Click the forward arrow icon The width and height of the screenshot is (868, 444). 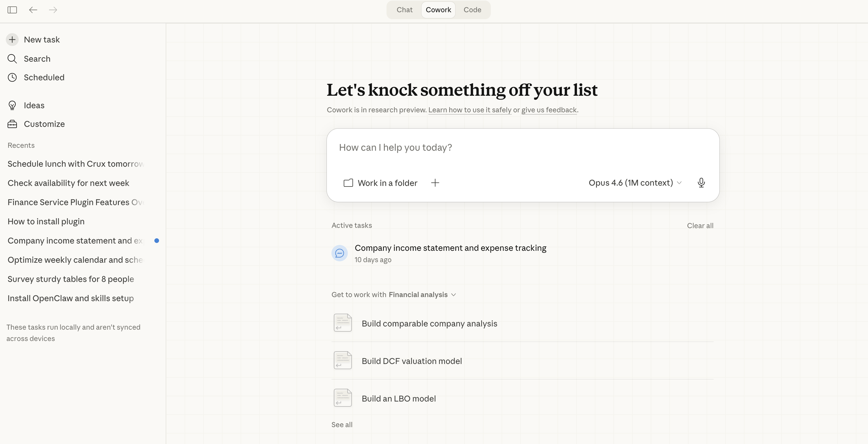53,10
